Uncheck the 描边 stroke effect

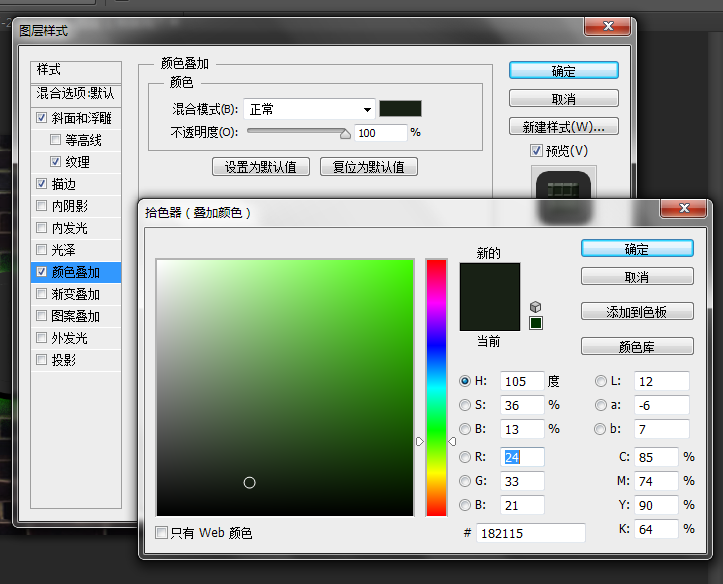[x=41, y=184]
